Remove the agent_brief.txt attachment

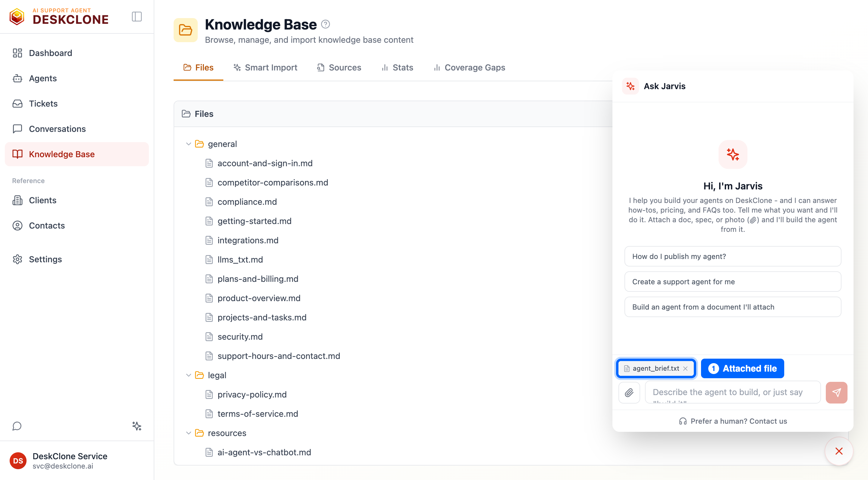coord(685,368)
